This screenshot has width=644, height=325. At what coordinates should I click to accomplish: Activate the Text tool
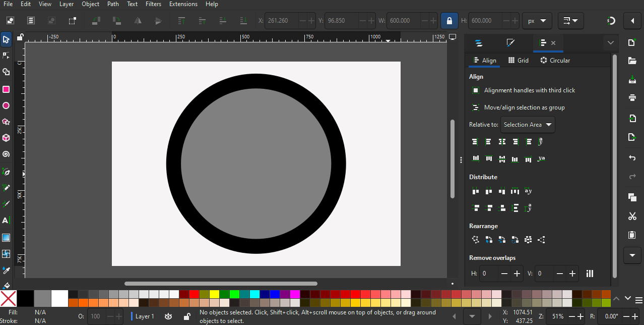coord(6,221)
